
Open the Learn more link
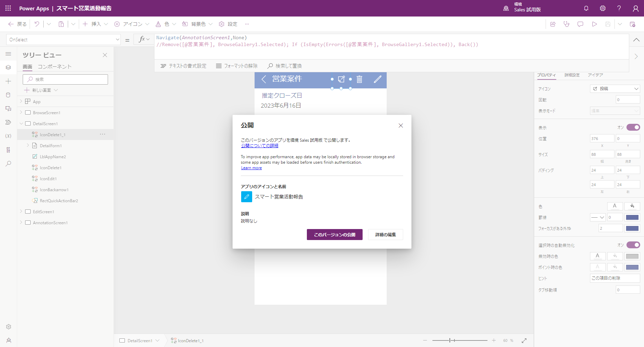(251, 168)
